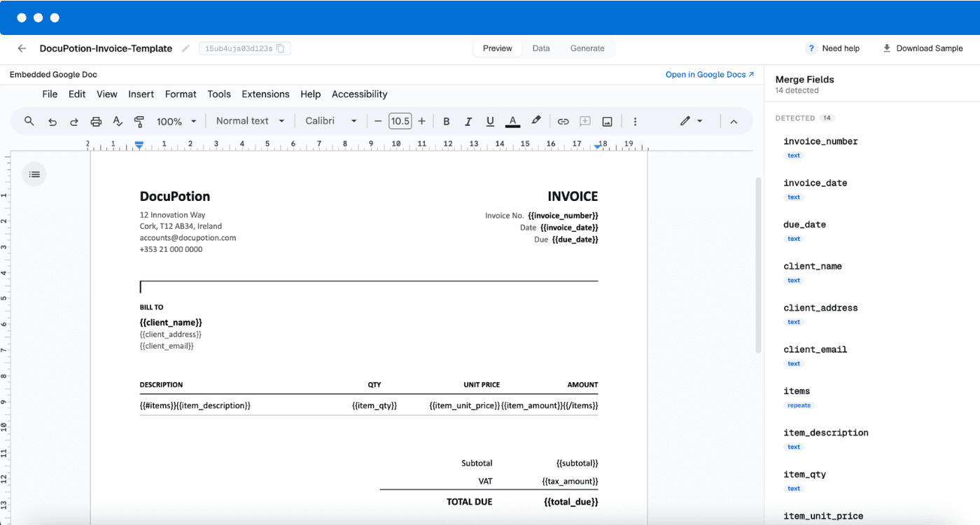This screenshot has height=525, width=980.
Task: Insert a link
Action: [x=563, y=121]
